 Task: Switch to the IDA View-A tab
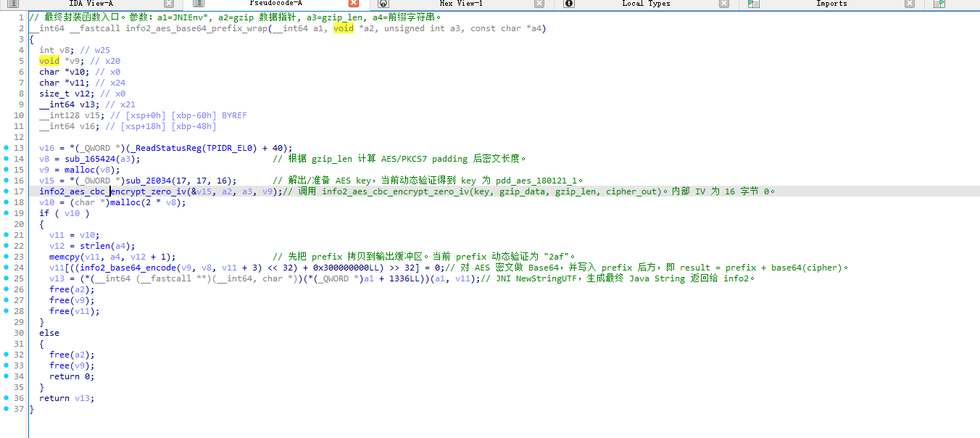(91, 4)
